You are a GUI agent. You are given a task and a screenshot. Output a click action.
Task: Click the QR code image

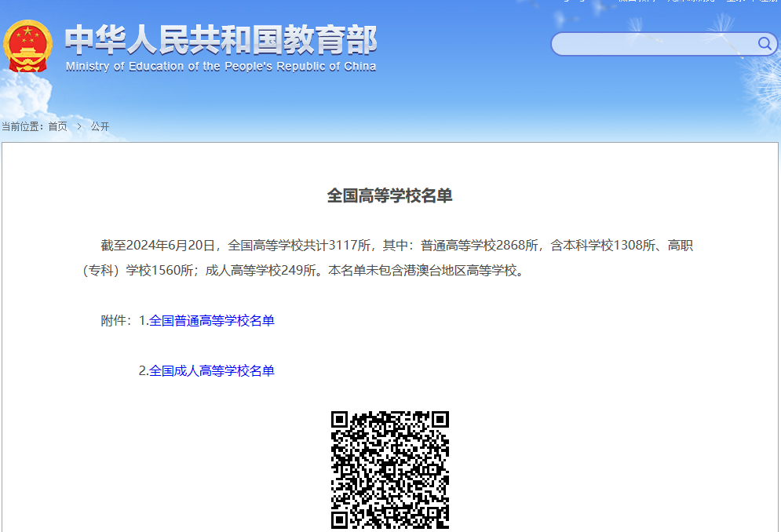[390, 470]
